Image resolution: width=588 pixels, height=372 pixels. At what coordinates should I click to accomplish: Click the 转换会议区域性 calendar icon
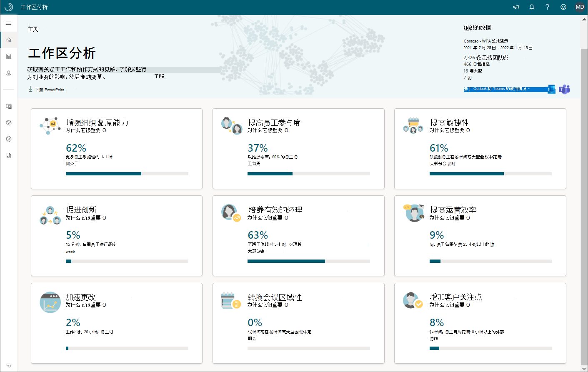pyautogui.click(x=231, y=300)
